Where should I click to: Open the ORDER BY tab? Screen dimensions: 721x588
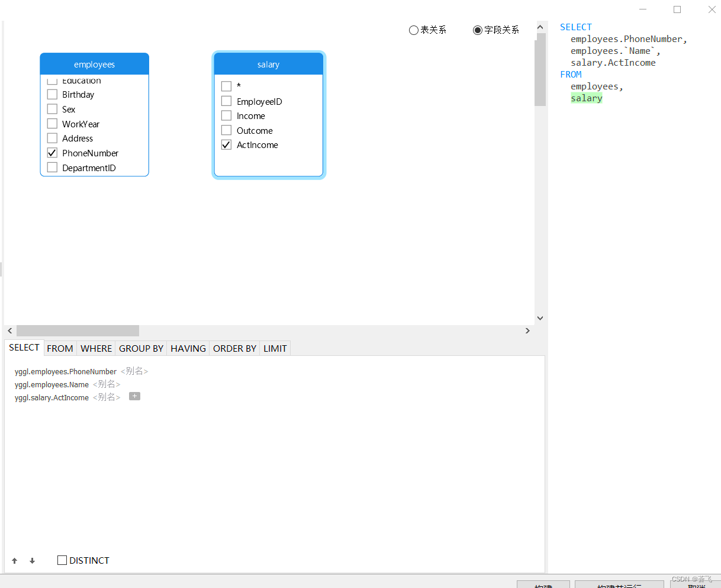pyautogui.click(x=235, y=348)
